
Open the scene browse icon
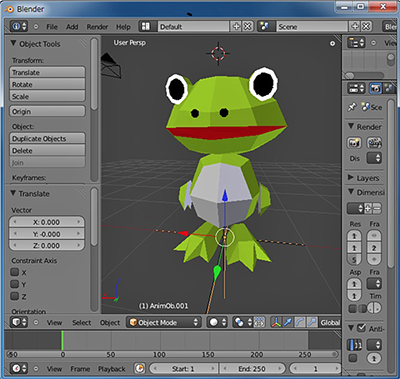[266, 26]
